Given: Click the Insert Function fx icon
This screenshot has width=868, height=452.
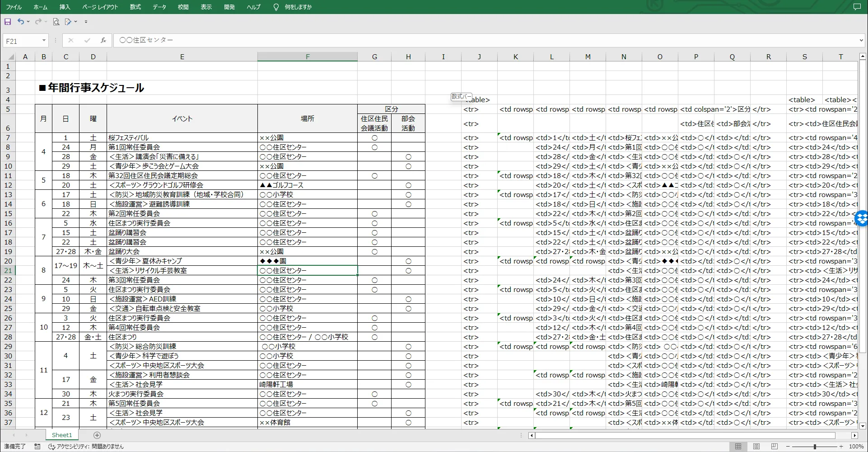Looking at the screenshot, I should pos(103,40).
